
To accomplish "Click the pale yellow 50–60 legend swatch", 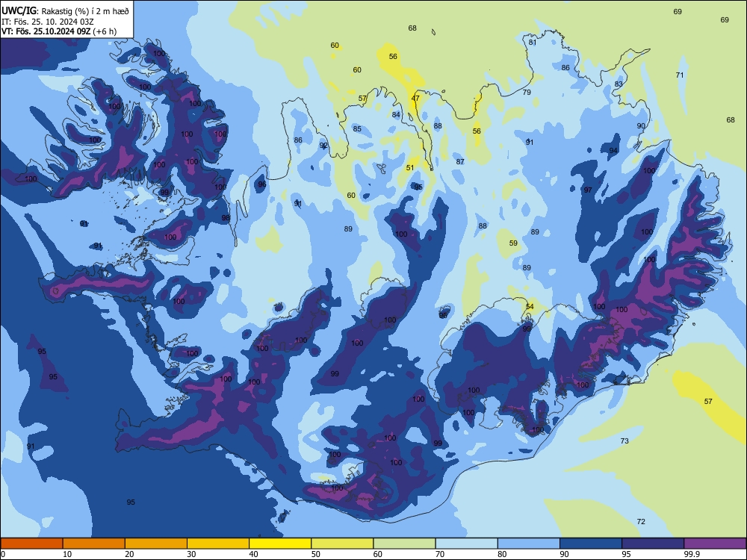I will (342, 544).
